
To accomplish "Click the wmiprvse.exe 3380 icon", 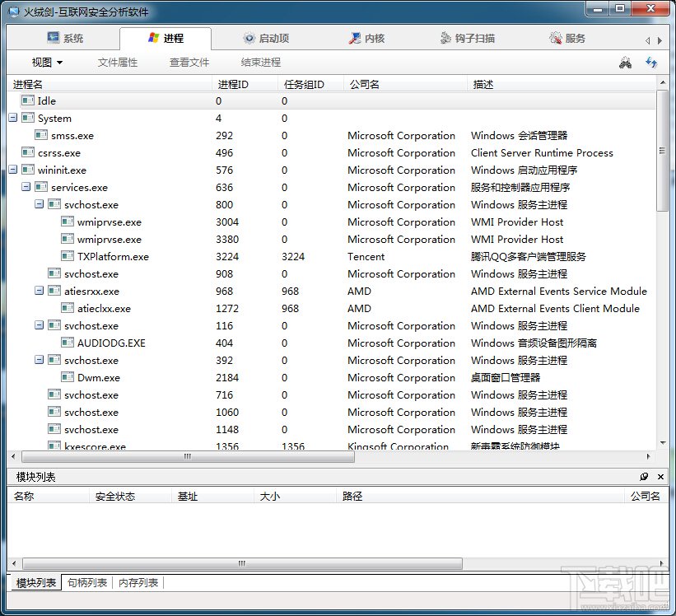I will [68, 239].
